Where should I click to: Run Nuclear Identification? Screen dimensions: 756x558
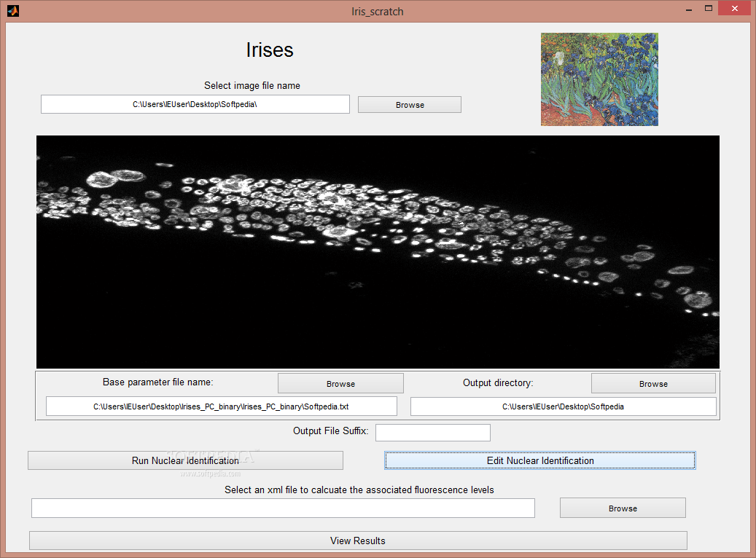(186, 460)
